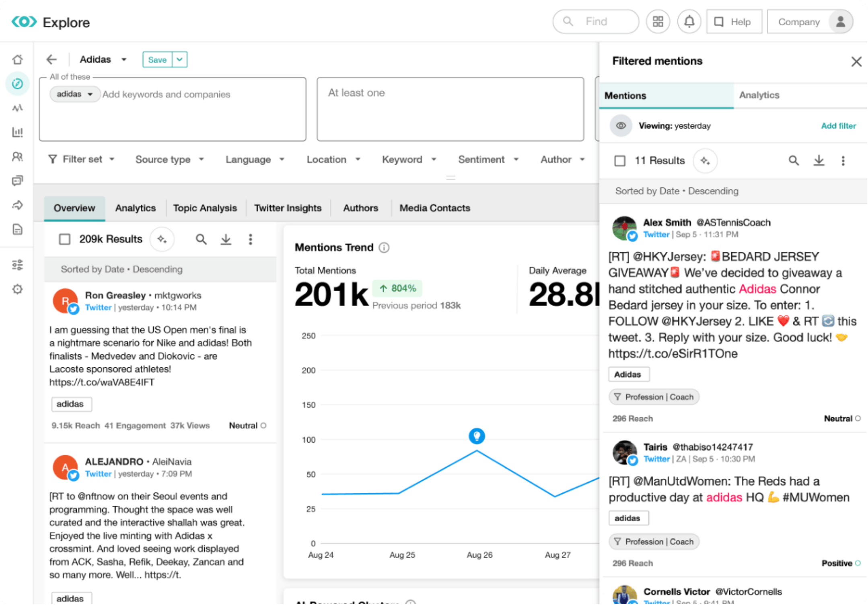Click the home icon in sidebar

17,60
